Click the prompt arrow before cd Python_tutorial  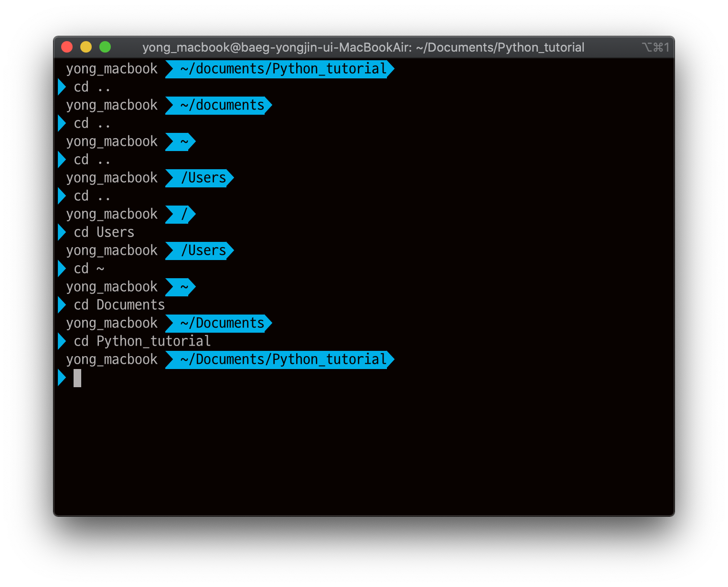(62, 341)
